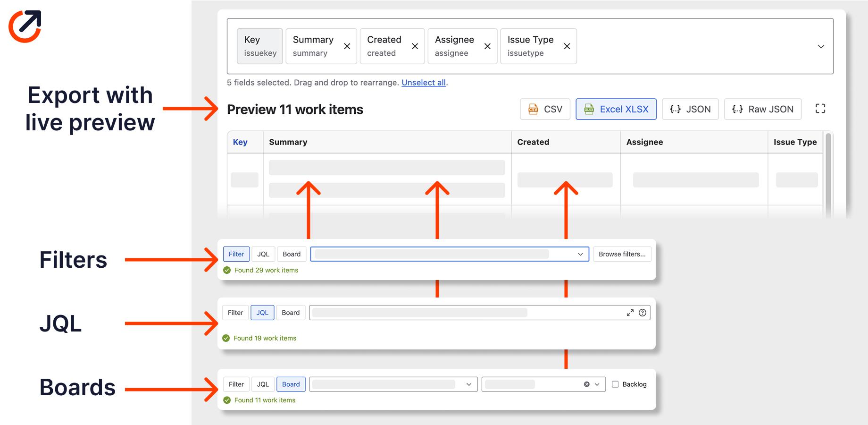
Task: Remove the Summary field chip
Action: 347,46
